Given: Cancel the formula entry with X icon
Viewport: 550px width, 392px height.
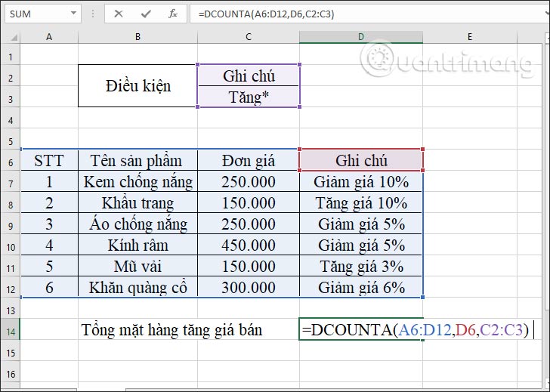Looking at the screenshot, I should click(x=119, y=14).
